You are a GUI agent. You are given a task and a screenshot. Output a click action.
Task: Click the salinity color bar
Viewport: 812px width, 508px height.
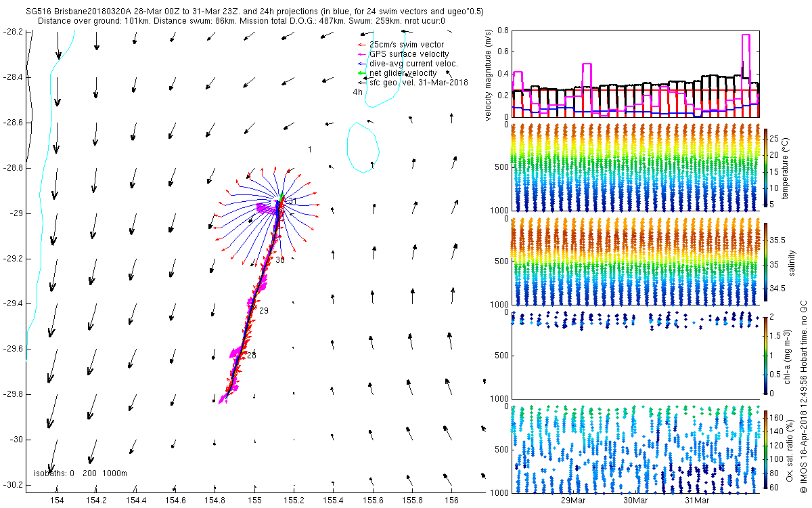coord(766,261)
